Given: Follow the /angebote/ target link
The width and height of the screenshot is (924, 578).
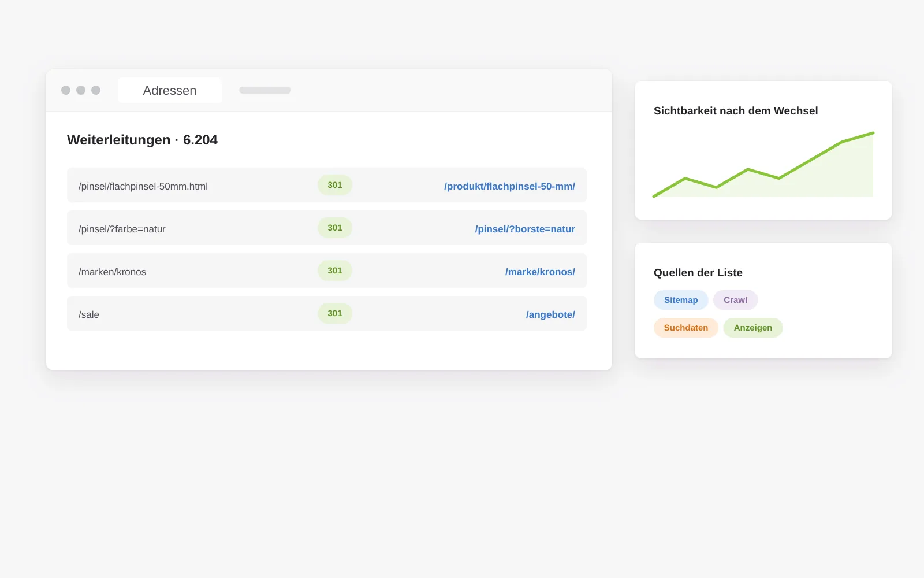Looking at the screenshot, I should tap(550, 314).
